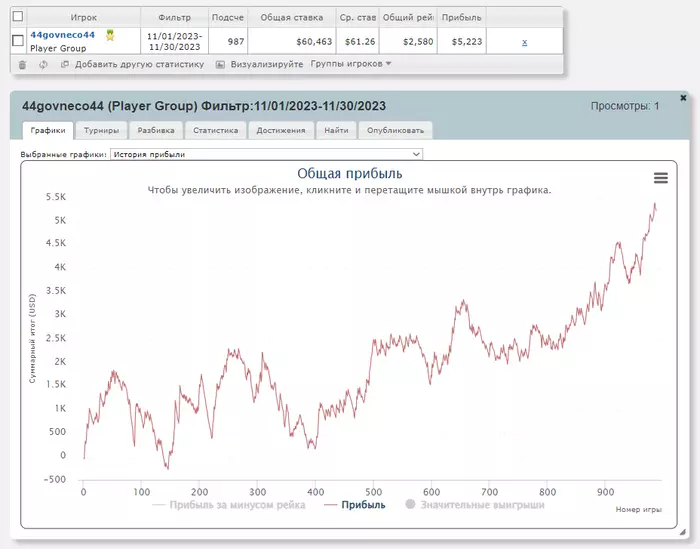Switch to the Статистика tab
Screen dimensions: 700x549
click(216, 130)
